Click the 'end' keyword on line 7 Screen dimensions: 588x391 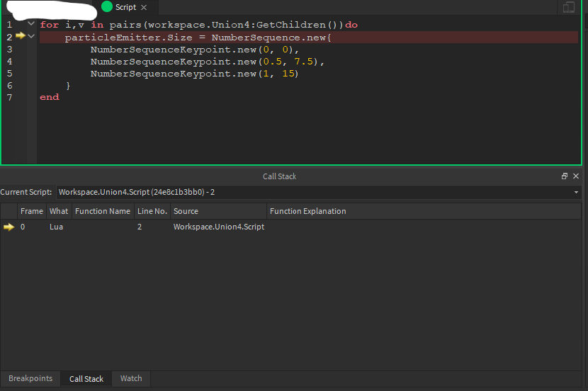click(50, 97)
